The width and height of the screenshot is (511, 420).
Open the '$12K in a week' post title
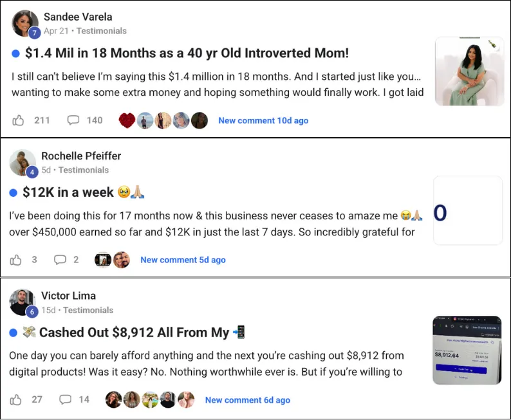tap(68, 192)
